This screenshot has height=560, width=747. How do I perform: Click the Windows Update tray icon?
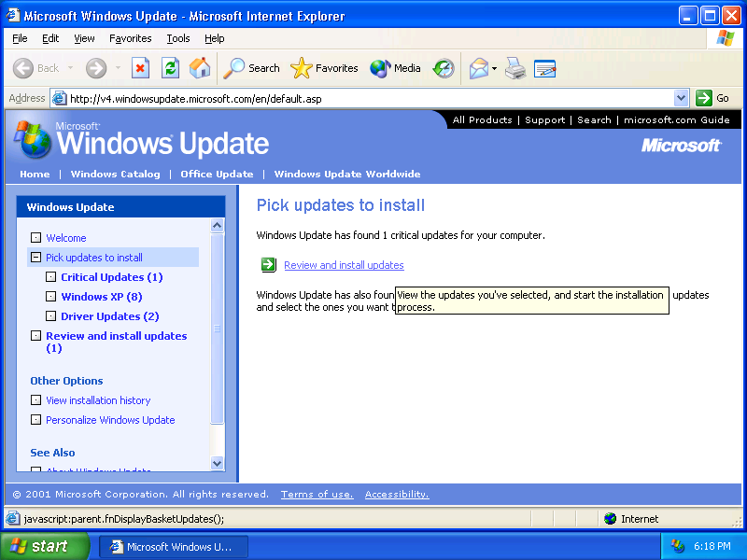coord(678,546)
